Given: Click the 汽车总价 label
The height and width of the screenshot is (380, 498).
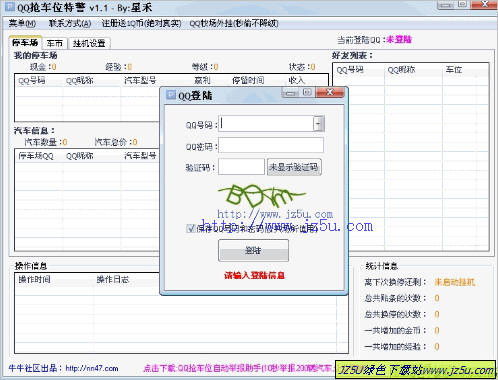Looking at the screenshot, I should [113, 142].
